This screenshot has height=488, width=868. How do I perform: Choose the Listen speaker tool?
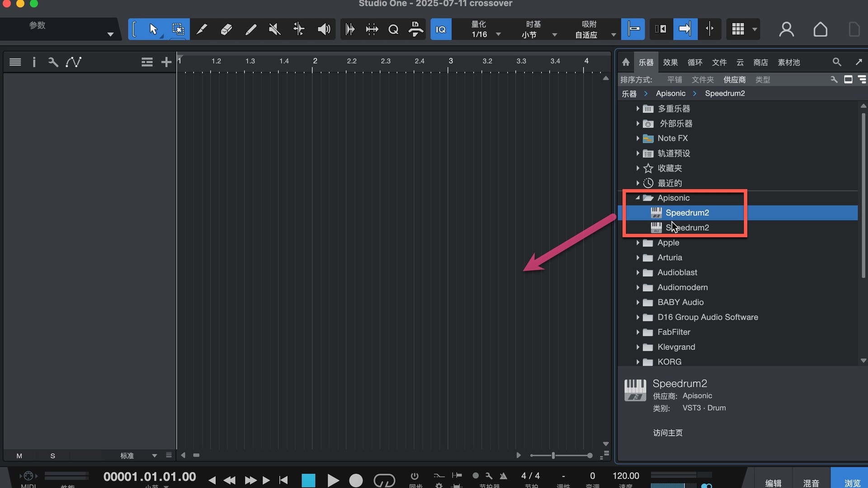pyautogui.click(x=324, y=30)
